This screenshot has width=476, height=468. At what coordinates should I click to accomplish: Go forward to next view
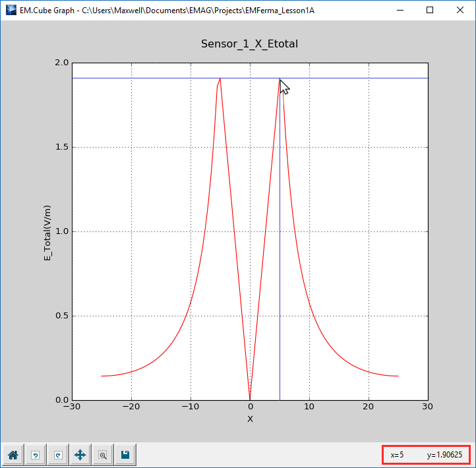[57, 454]
